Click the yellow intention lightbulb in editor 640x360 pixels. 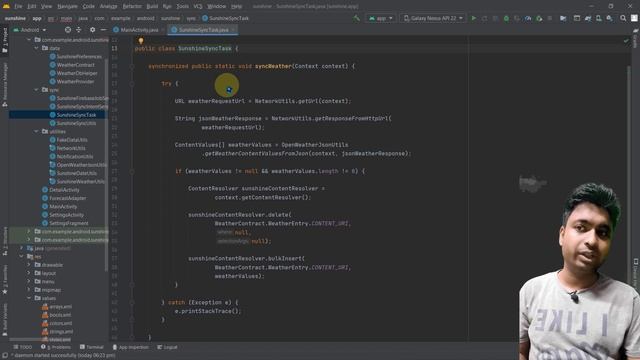[x=141, y=41]
